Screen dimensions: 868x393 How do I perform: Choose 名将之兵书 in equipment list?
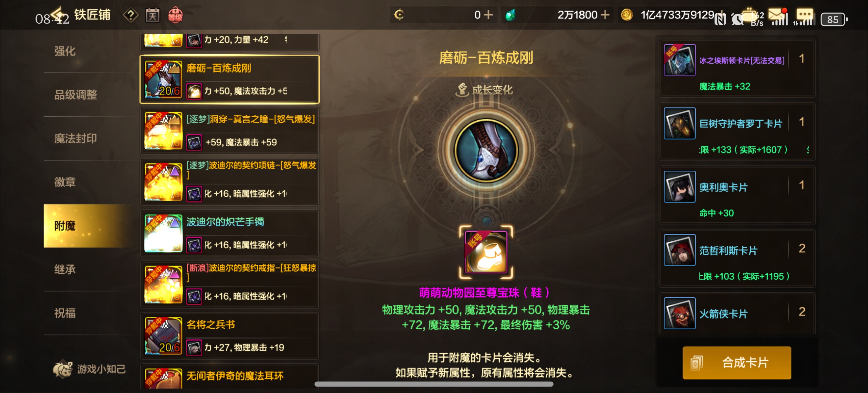pos(230,336)
